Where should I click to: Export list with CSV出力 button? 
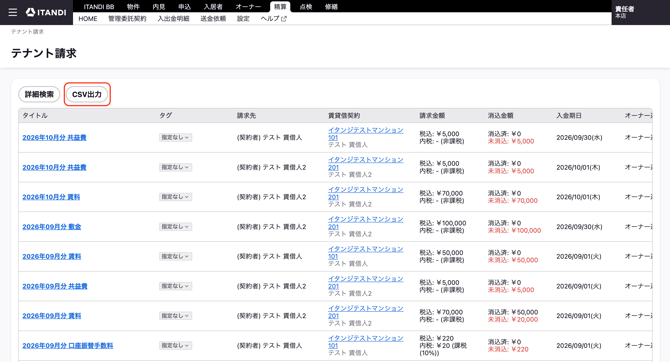(87, 94)
